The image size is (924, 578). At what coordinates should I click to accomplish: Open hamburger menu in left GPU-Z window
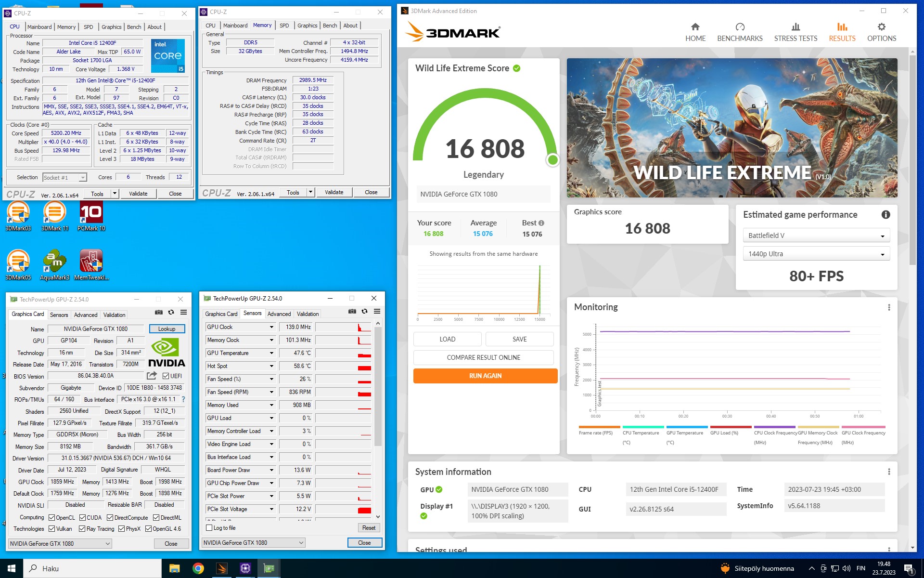(x=183, y=312)
